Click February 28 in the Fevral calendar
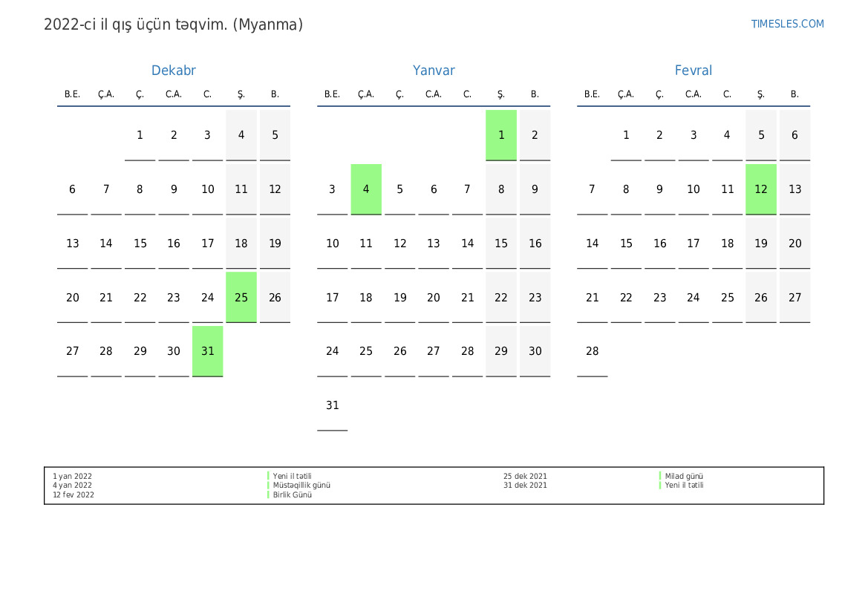Screen dimensions: 868x614 pyautogui.click(x=592, y=351)
